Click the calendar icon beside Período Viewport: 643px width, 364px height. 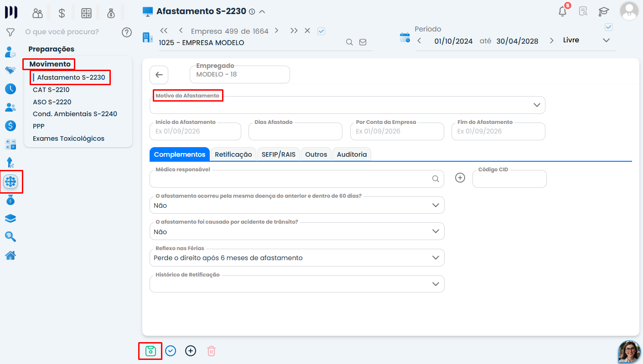tap(404, 37)
